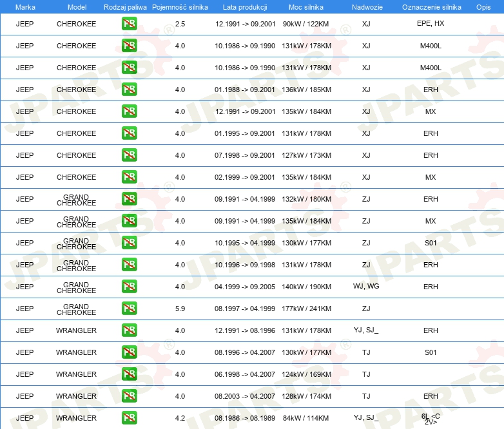Viewport: 504px width, 429px height.
Task: Click the 124kW / 169KM power cell
Action: tap(306, 374)
